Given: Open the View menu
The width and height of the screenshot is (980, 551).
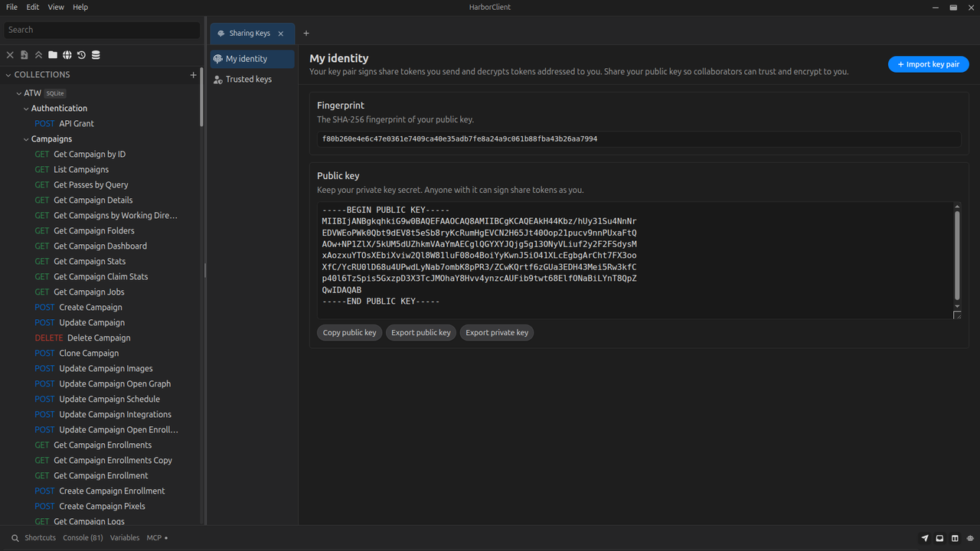Looking at the screenshot, I should click(x=56, y=7).
